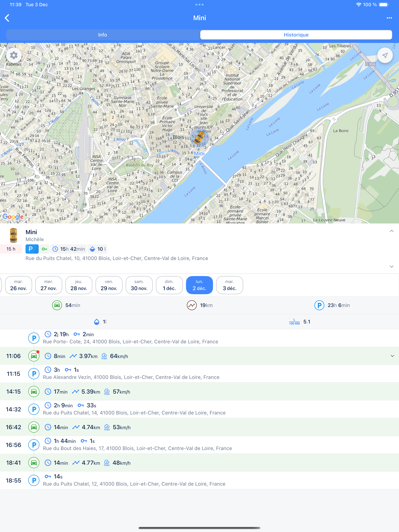399x532 pixels.
Task: Expand vehicle details with the down chevron
Action: [x=391, y=266]
